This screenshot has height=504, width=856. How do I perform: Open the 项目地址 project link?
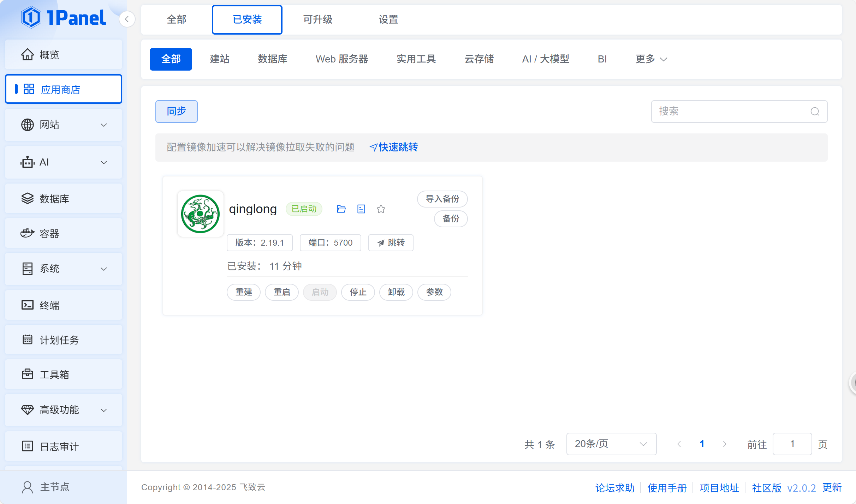coord(719,488)
